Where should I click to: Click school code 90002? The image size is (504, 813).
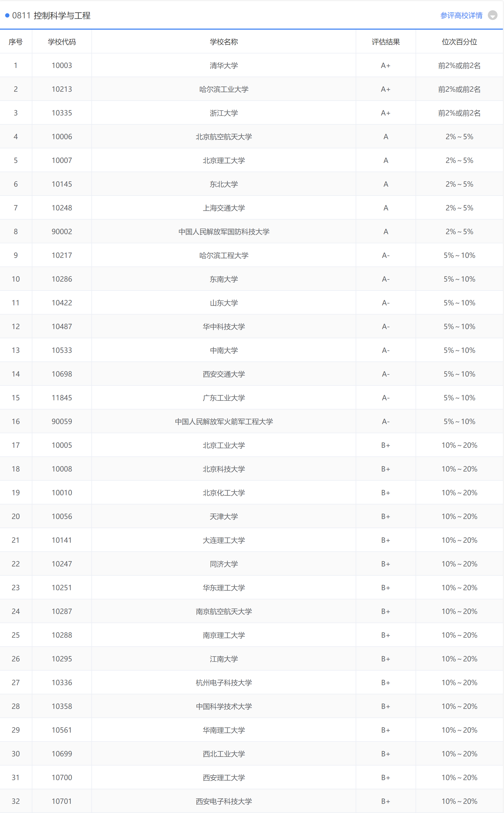(62, 232)
